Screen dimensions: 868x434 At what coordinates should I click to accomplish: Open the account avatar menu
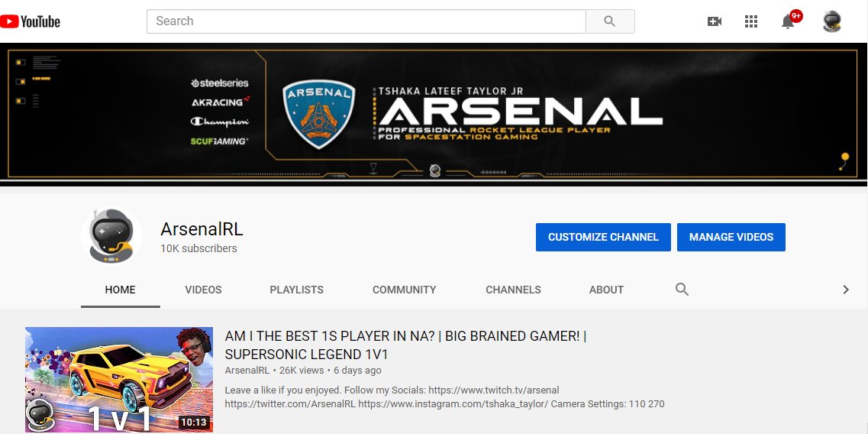[831, 21]
